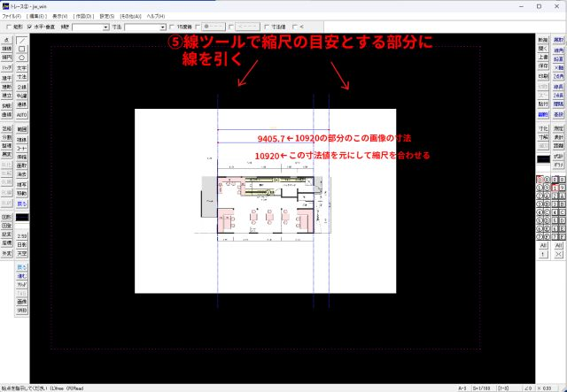Enable the 15度毎 checkbox
The width and height of the screenshot is (567, 392).
tap(172, 27)
